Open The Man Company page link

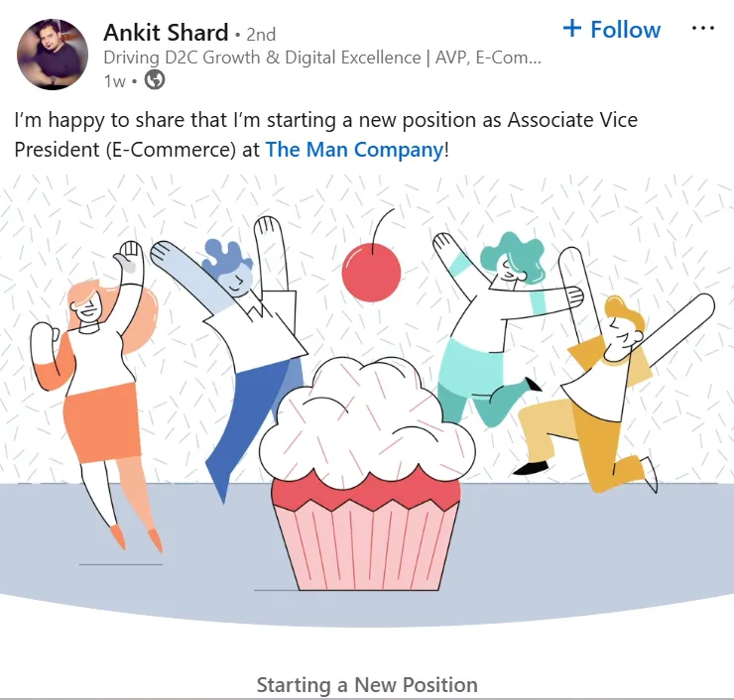pos(354,150)
